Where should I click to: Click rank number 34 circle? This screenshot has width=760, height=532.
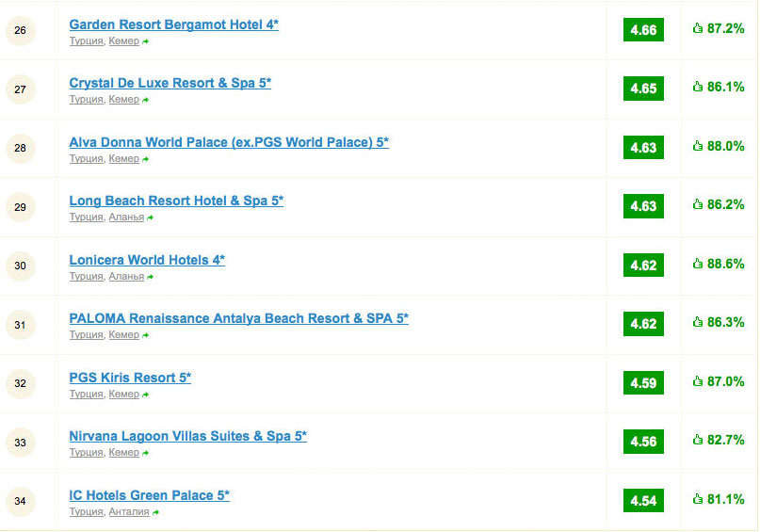pos(21,502)
